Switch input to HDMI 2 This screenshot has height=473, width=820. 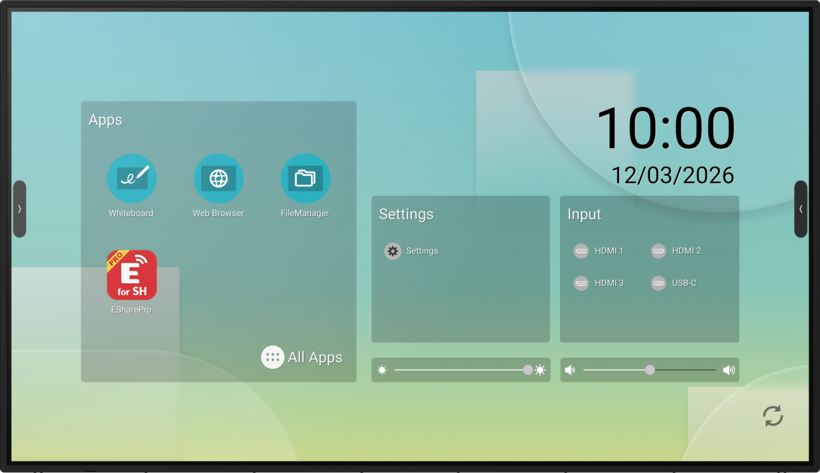pos(676,251)
